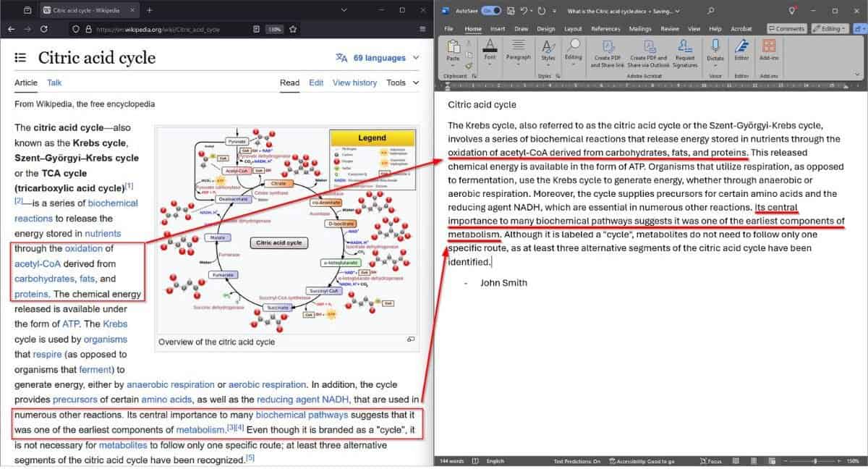Viewport: 868px width, 469px height.
Task: Toggle the AutoSave switch
Action: click(491, 11)
